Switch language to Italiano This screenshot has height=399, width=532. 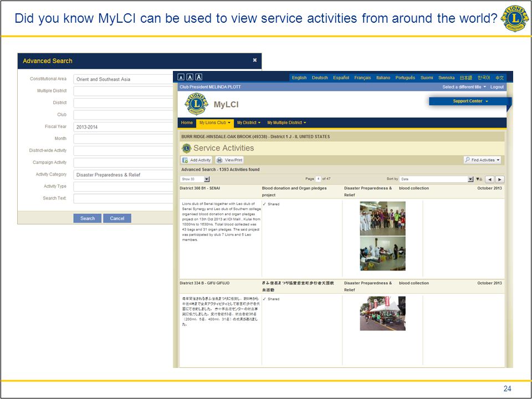383,78
